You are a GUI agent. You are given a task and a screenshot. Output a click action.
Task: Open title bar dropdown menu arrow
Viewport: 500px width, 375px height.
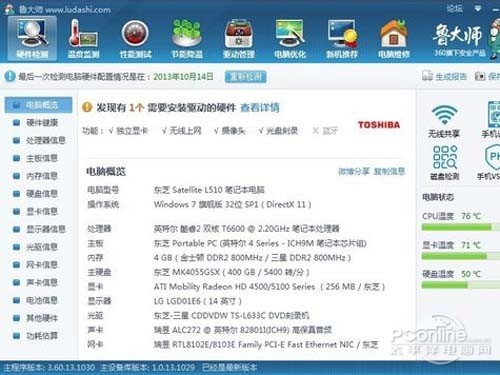point(478,8)
